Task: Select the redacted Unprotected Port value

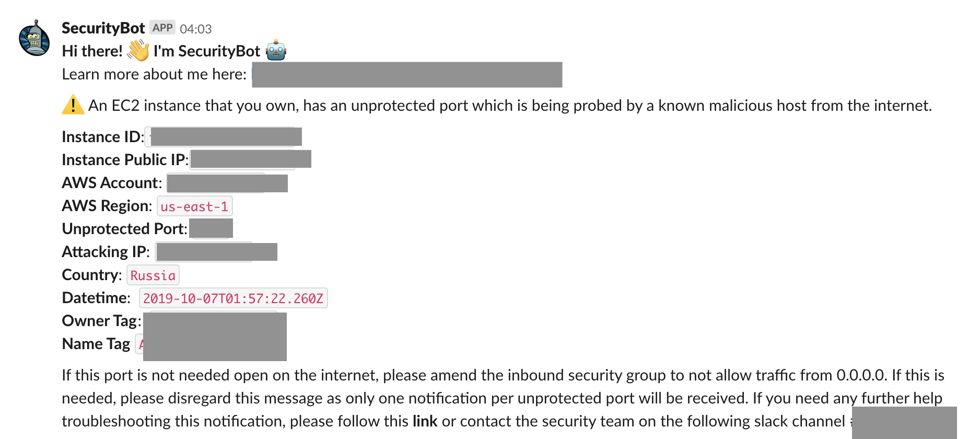Action: (x=211, y=228)
